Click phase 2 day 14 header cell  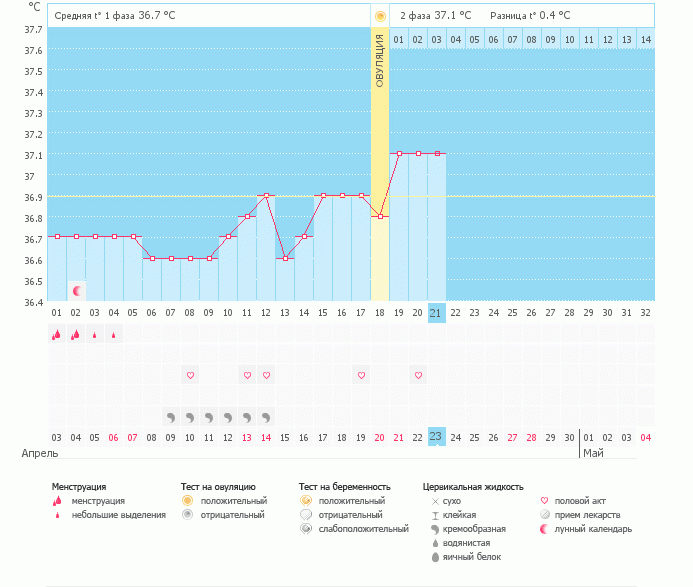pyautogui.click(x=645, y=39)
